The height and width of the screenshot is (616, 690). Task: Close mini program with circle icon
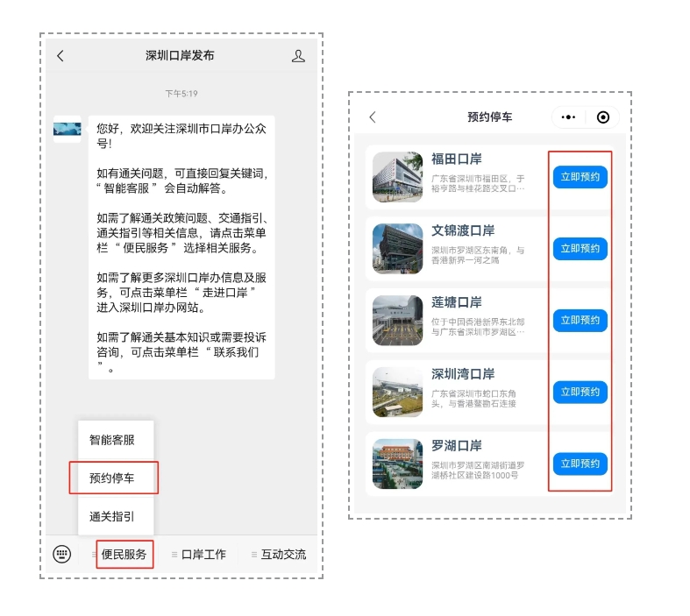click(602, 117)
